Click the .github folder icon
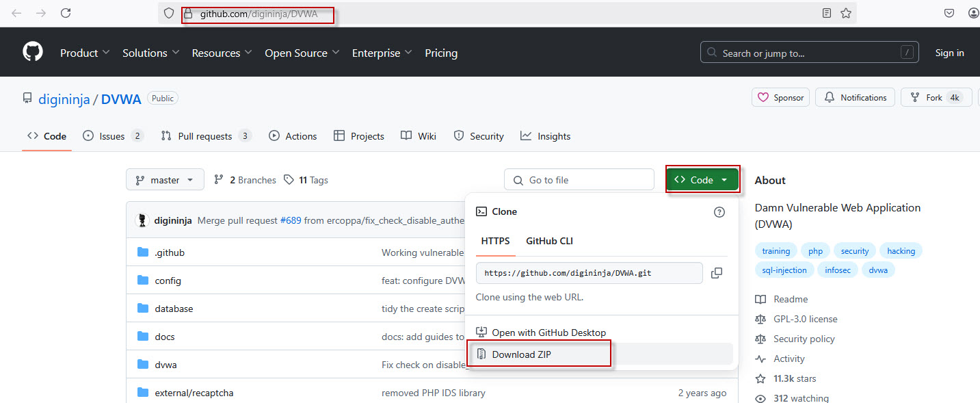This screenshot has height=403, width=980. (x=143, y=252)
